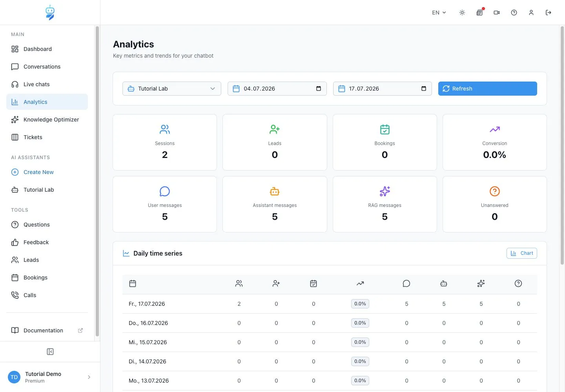
Task: Click the User messages card bubble icon
Action: (x=165, y=191)
